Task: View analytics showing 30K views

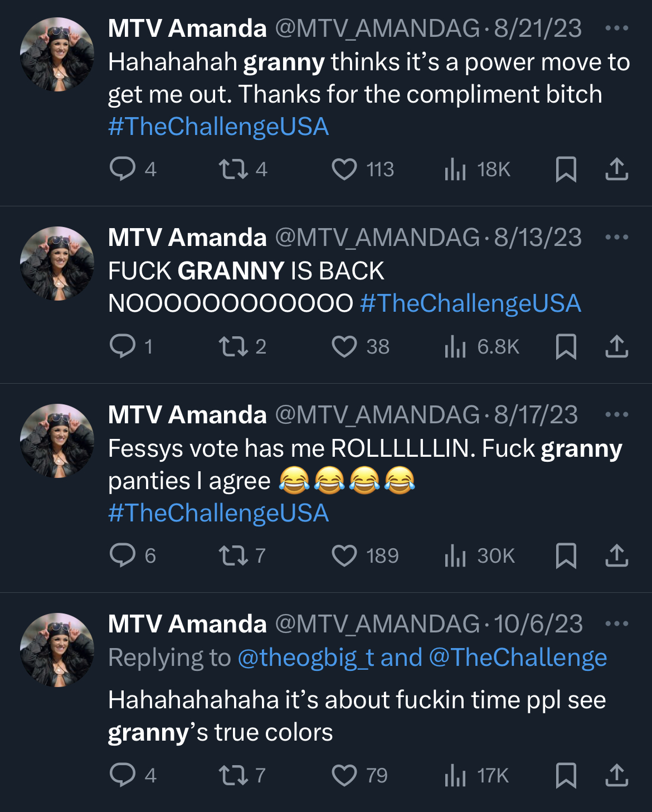Action: click(480, 555)
